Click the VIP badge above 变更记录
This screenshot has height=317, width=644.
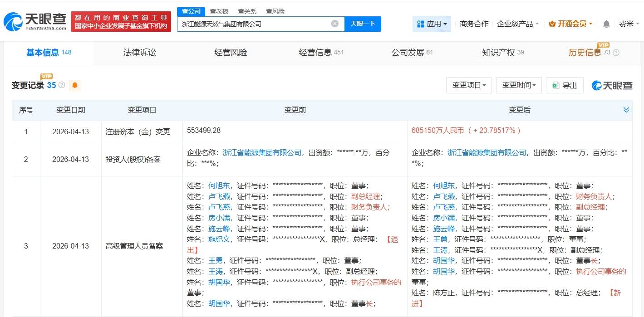46,77
